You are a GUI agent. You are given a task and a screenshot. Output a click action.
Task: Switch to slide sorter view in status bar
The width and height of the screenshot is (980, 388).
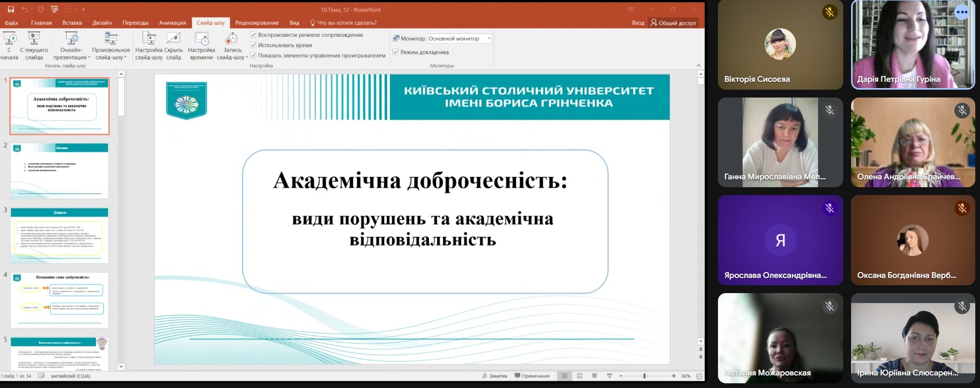click(580, 376)
